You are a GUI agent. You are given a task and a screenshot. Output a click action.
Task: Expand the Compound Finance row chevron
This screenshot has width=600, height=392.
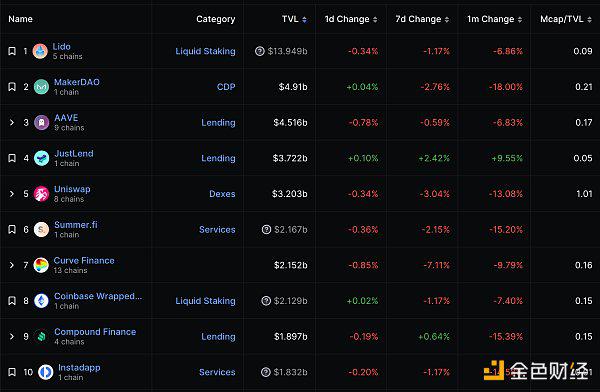coord(12,336)
